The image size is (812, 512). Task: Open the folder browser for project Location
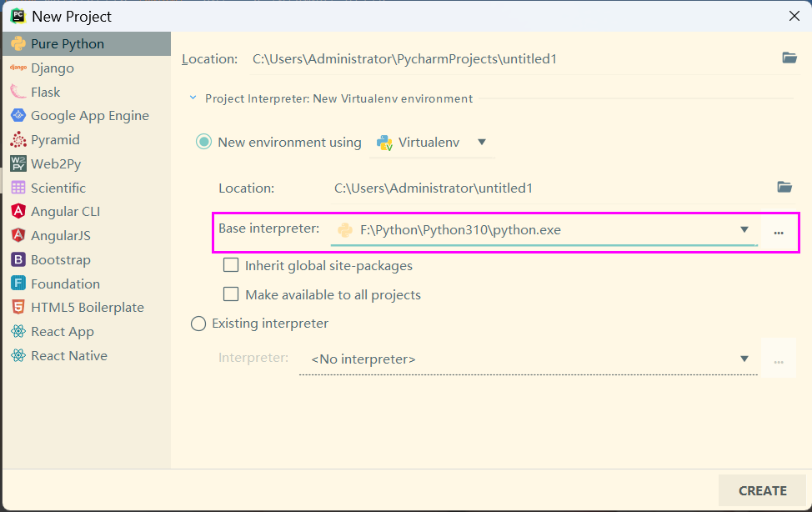(x=789, y=58)
